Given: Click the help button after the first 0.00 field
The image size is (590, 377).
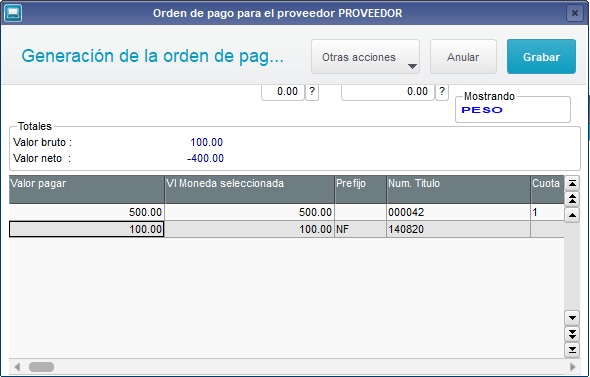Looking at the screenshot, I should (312, 92).
